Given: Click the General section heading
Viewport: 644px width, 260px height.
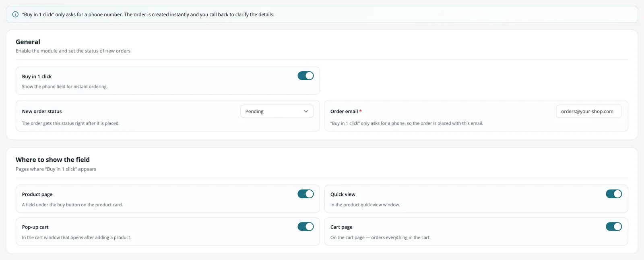Looking at the screenshot, I should coord(28,42).
